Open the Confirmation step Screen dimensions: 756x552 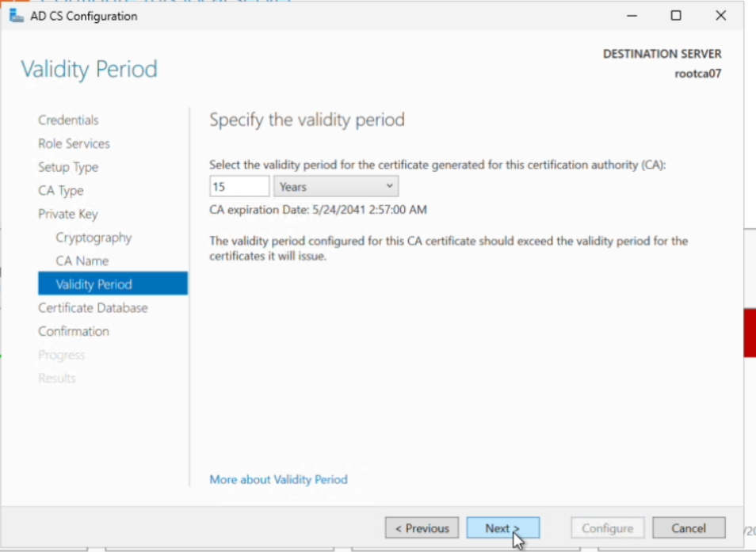pos(74,331)
